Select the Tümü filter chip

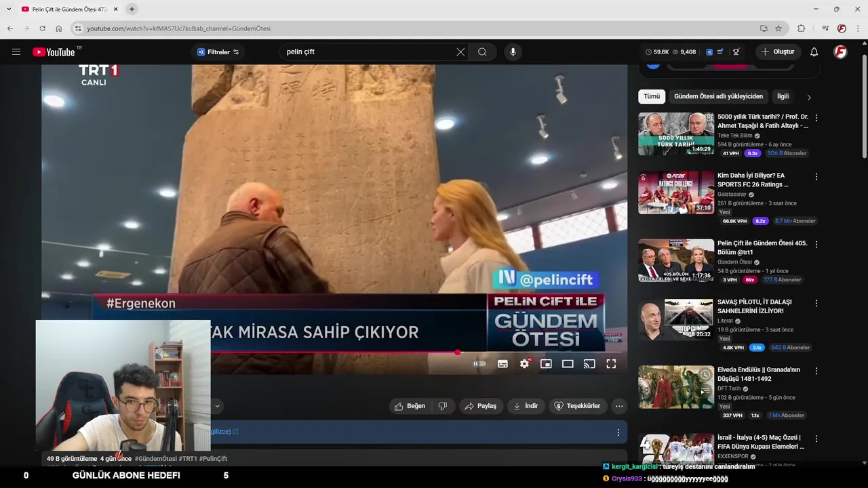(x=652, y=96)
